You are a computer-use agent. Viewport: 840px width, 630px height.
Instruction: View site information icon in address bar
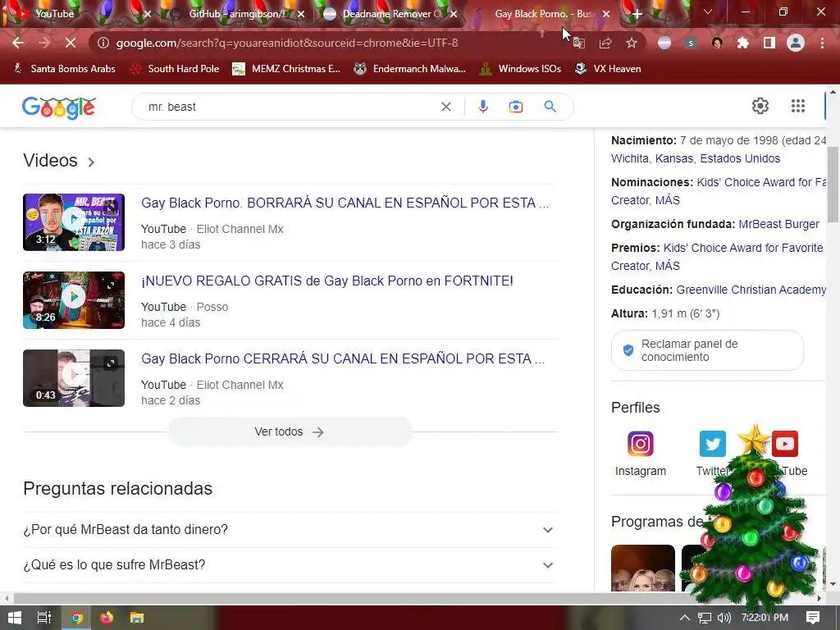[x=103, y=43]
